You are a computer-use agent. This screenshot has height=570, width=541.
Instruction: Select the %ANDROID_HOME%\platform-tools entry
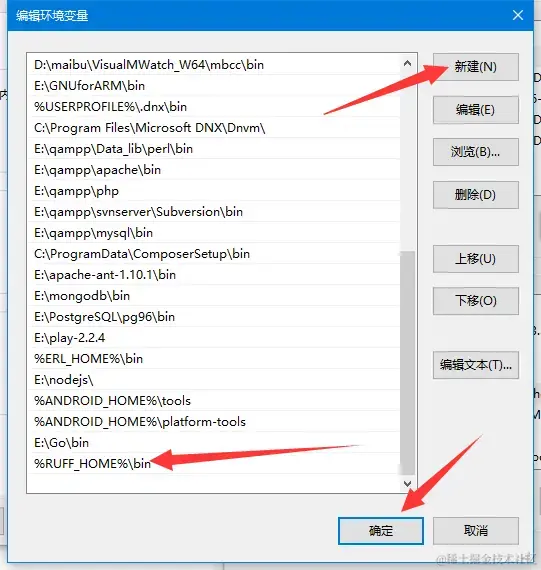point(214,422)
